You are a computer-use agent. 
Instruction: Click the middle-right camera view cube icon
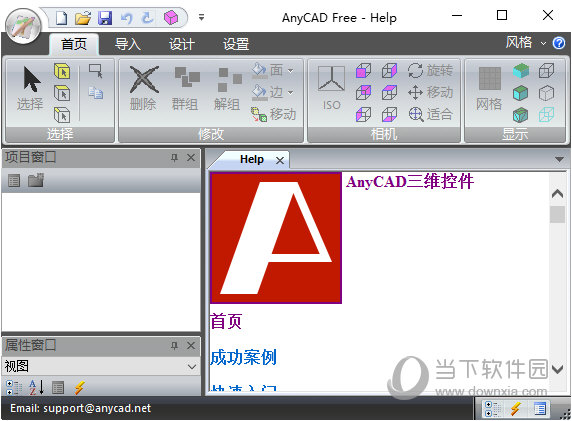389,93
